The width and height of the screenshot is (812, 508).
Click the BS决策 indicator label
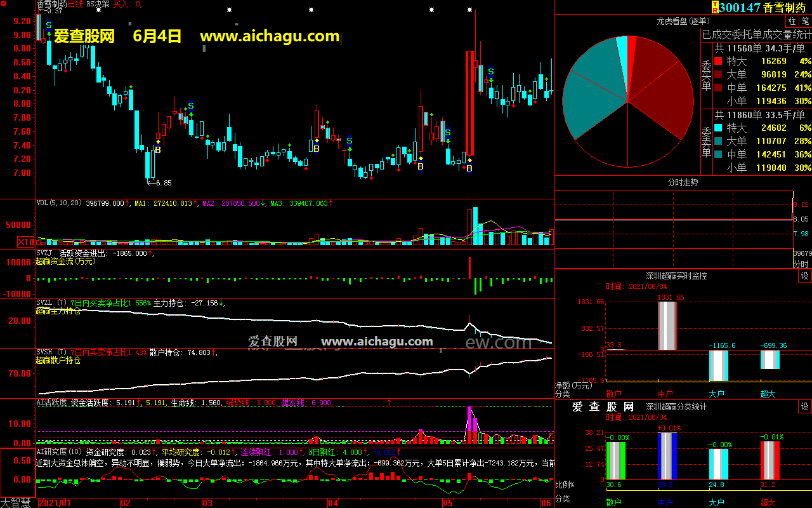(x=98, y=4)
